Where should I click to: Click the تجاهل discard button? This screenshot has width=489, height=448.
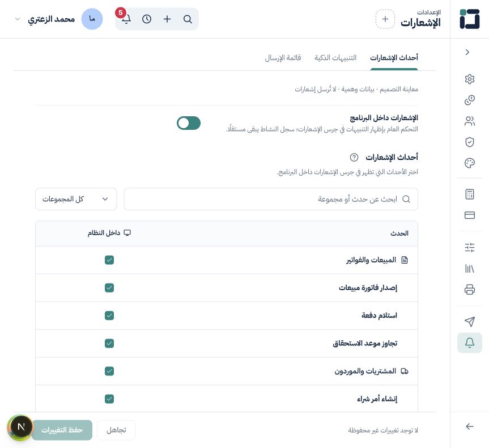(x=116, y=430)
